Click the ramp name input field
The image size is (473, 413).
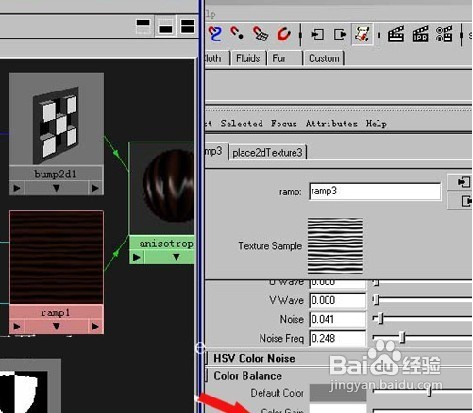[x=375, y=191]
